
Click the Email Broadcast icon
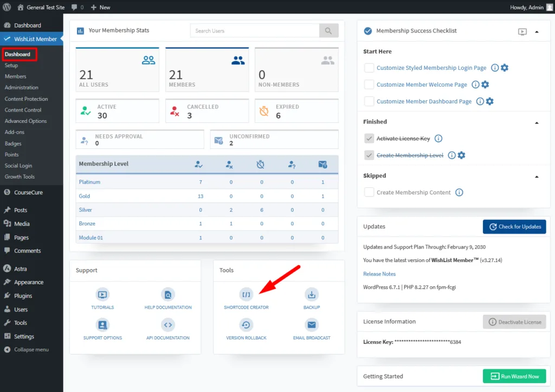pyautogui.click(x=311, y=325)
